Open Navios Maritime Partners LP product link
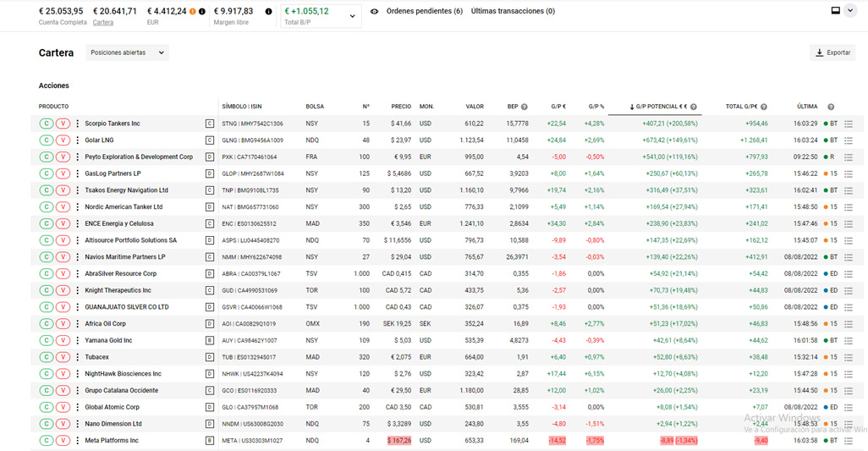 (125, 256)
